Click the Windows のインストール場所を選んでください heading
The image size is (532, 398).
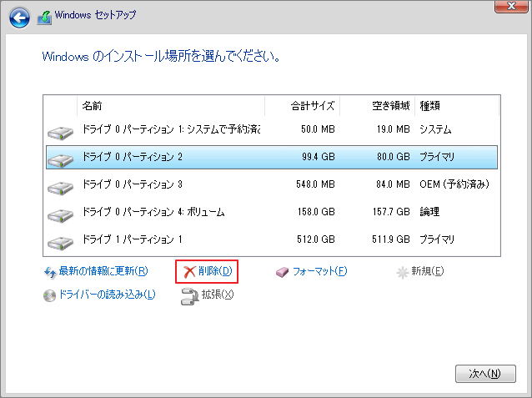click(161, 57)
